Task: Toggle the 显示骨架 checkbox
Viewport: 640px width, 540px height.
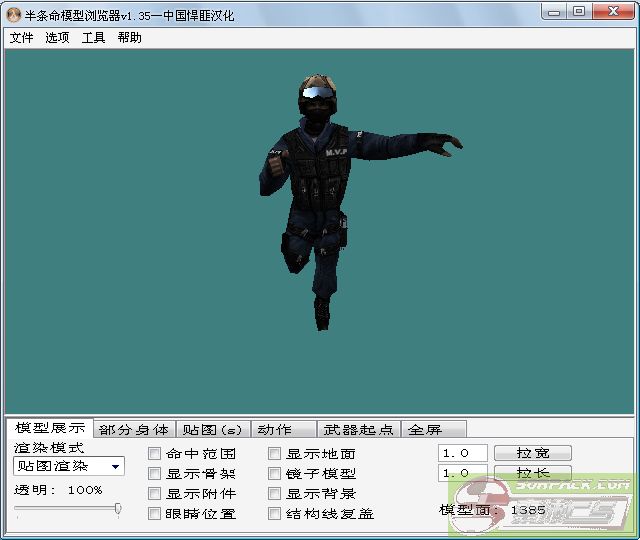Action: click(x=155, y=474)
